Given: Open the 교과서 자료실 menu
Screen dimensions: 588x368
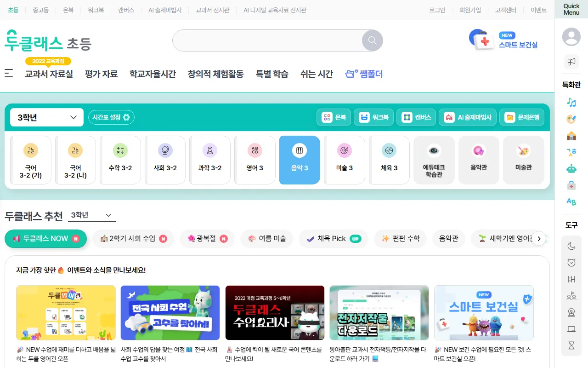Looking at the screenshot, I should point(49,74).
